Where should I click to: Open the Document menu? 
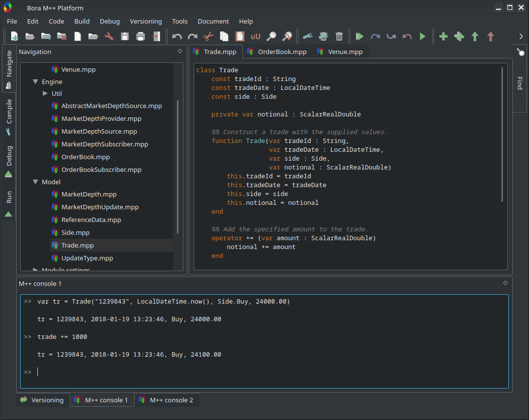coord(213,21)
